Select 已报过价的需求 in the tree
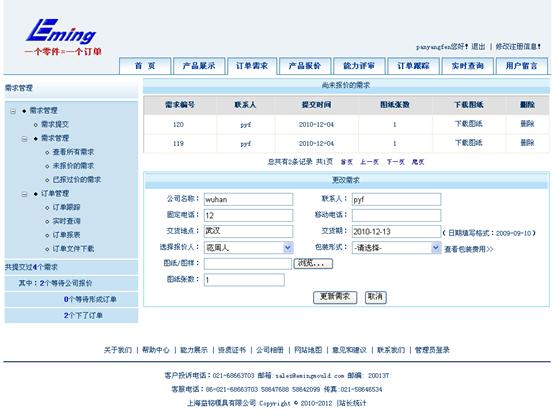Image resolution: width=553 pixels, height=417 pixels. [77, 180]
